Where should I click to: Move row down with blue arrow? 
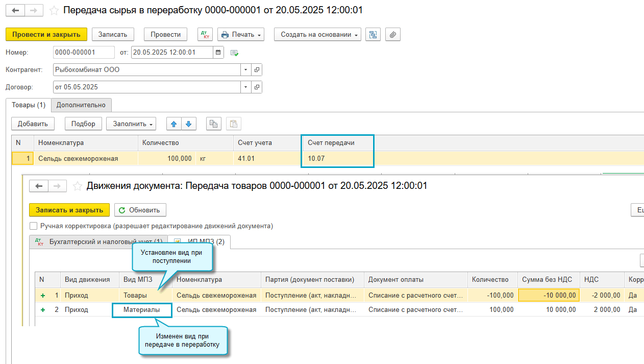tap(189, 124)
